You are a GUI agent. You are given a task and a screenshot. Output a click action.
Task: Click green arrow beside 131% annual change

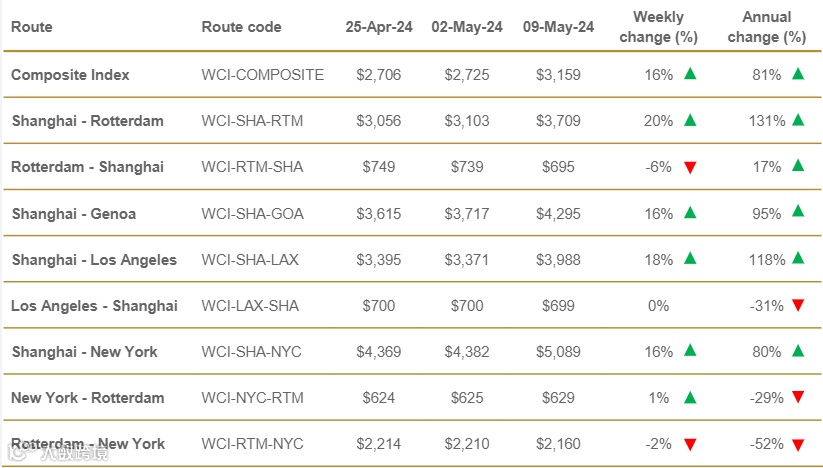pyautogui.click(x=797, y=120)
